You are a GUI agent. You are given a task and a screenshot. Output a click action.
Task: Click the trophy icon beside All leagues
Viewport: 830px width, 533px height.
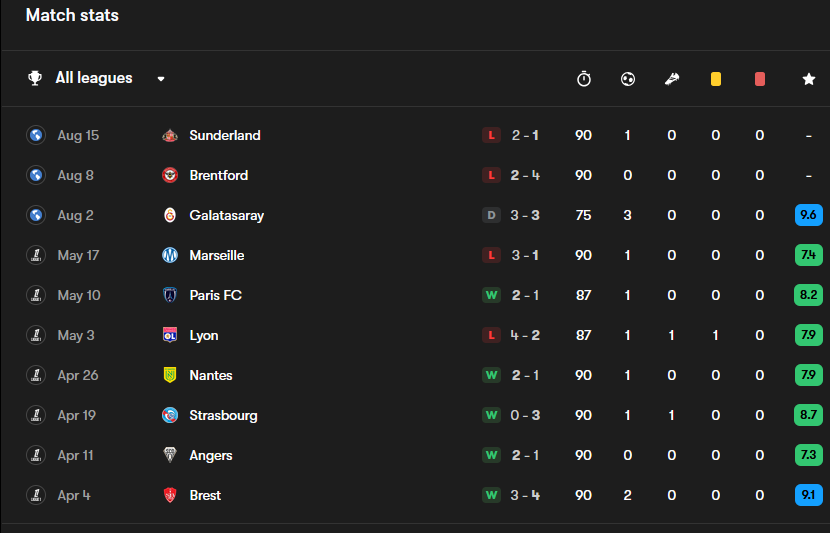click(x=35, y=78)
